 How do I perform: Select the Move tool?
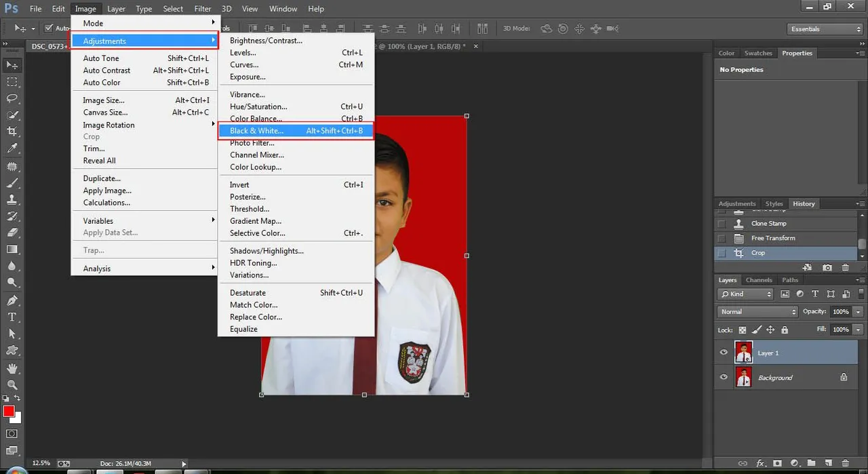point(12,65)
